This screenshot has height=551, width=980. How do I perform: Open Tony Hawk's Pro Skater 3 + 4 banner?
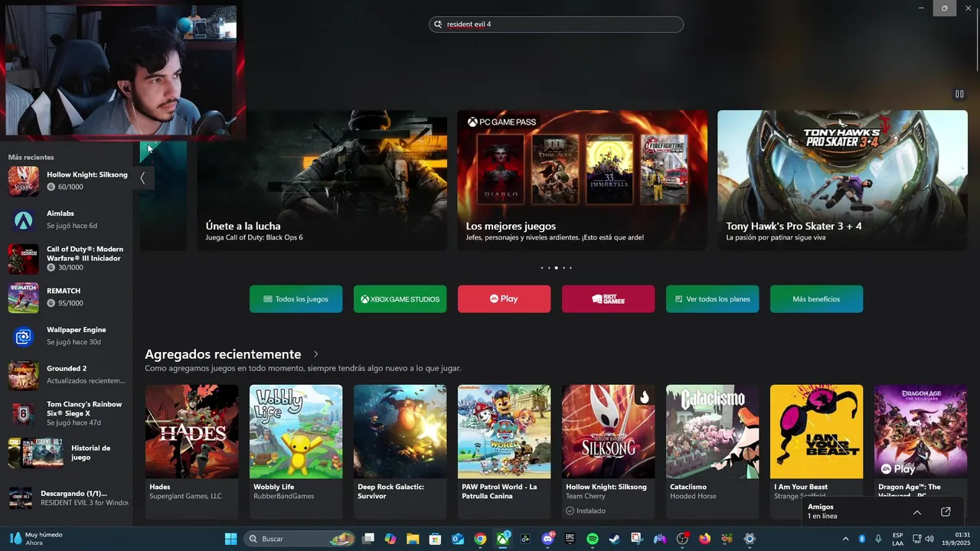(x=842, y=181)
